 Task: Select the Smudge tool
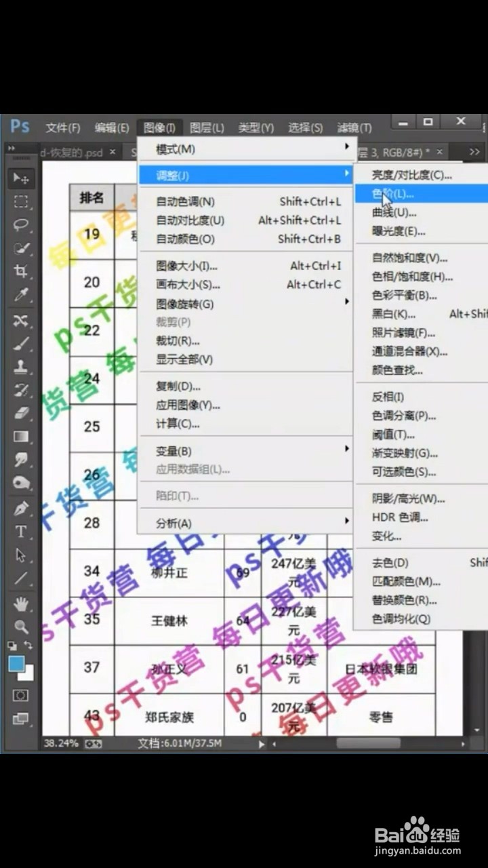pos(21,460)
